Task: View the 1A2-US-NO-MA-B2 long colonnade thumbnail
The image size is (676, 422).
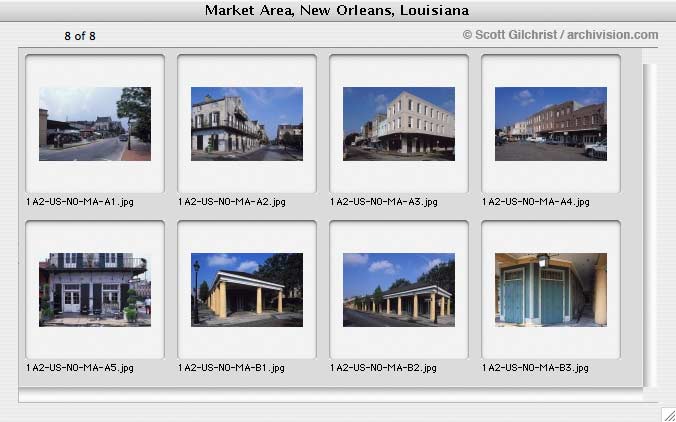Action: click(x=399, y=290)
